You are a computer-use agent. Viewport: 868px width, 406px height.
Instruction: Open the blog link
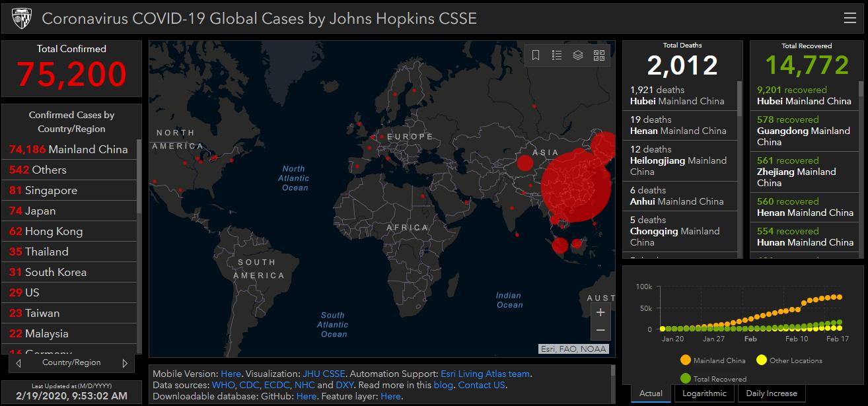pyautogui.click(x=443, y=385)
